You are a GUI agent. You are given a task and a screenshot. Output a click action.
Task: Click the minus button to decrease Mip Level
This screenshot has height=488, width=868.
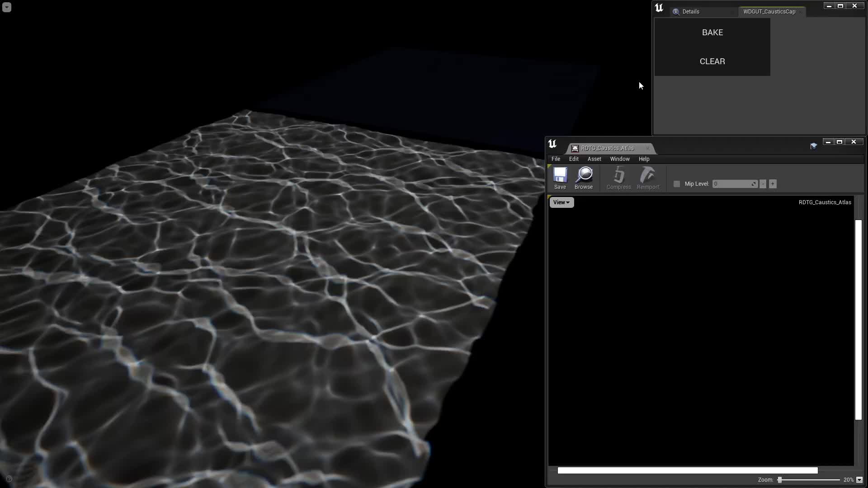tap(763, 184)
